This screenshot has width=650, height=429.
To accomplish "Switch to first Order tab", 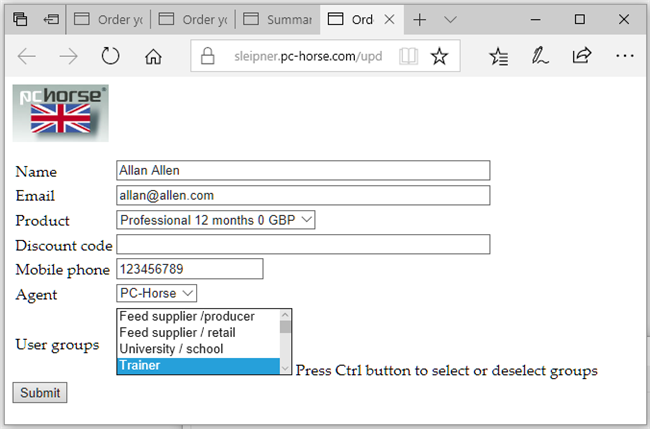I will pyautogui.click(x=108, y=19).
